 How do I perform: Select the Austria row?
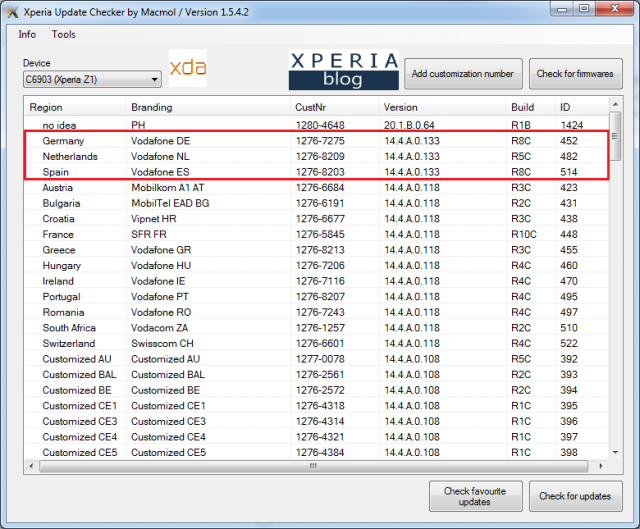coord(317,188)
